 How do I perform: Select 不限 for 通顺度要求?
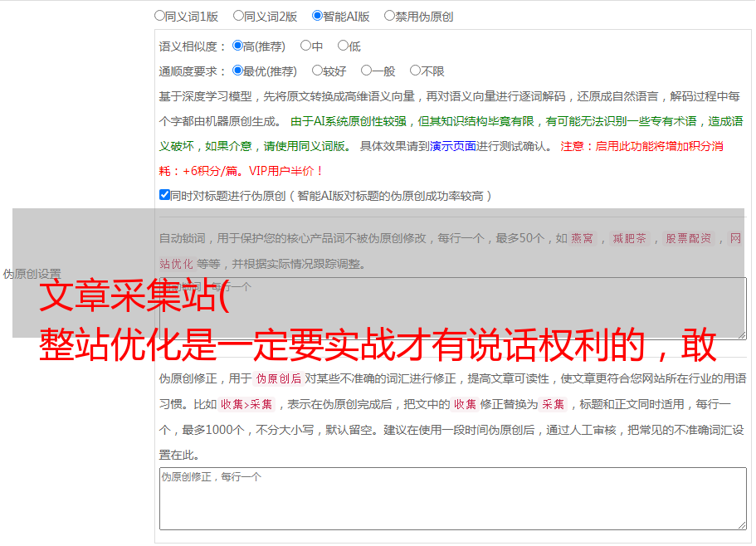click(x=415, y=71)
